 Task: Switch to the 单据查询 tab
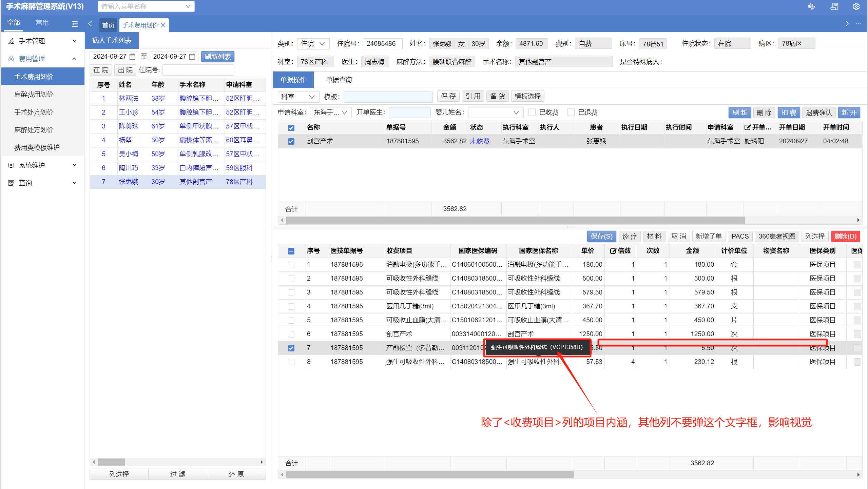(x=339, y=80)
